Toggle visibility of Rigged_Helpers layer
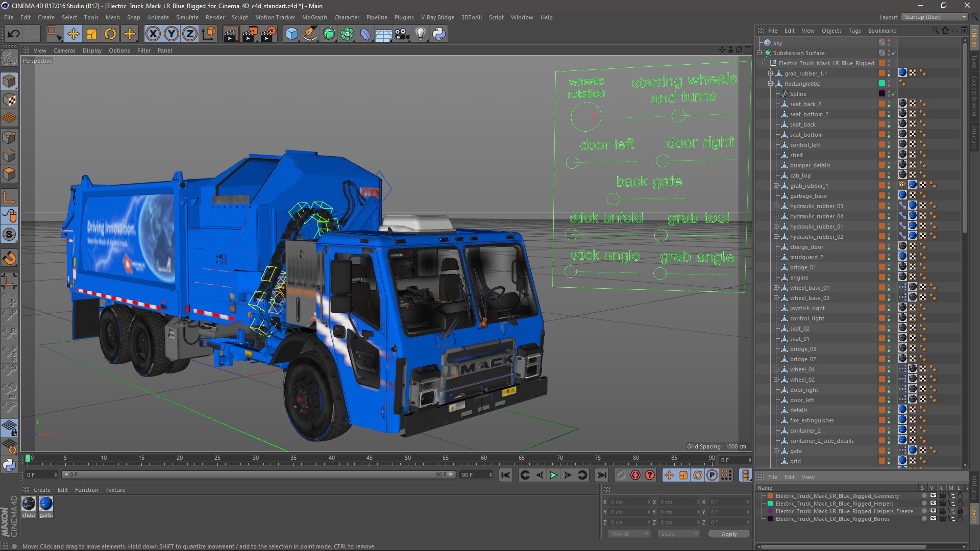Image resolution: width=980 pixels, height=551 pixels. click(933, 504)
